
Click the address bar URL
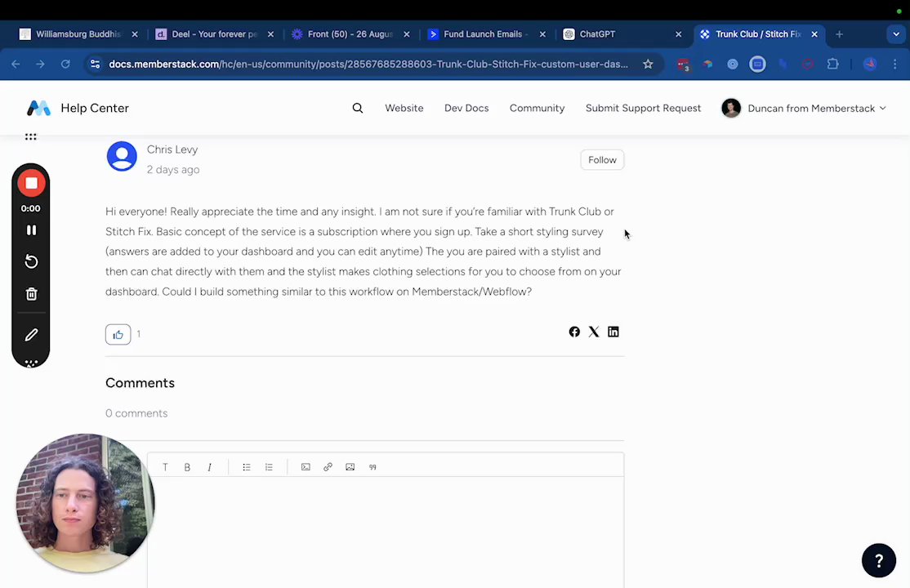pos(368,64)
